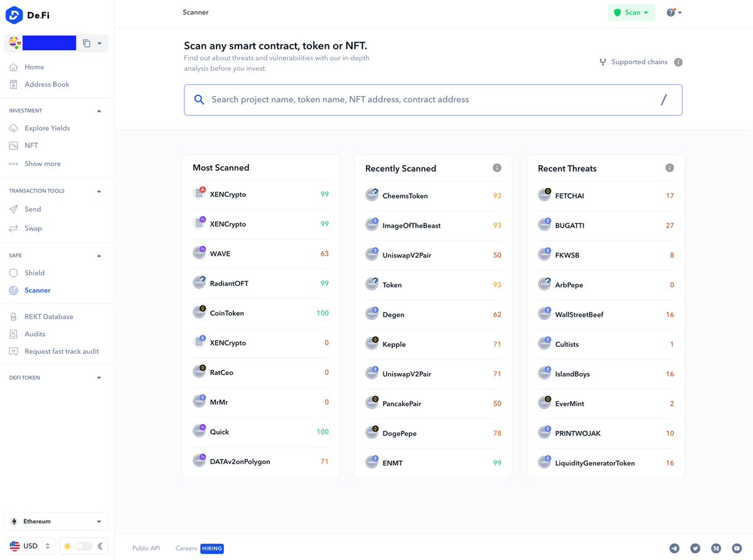
Task: Open the Send tool
Action: (x=33, y=209)
